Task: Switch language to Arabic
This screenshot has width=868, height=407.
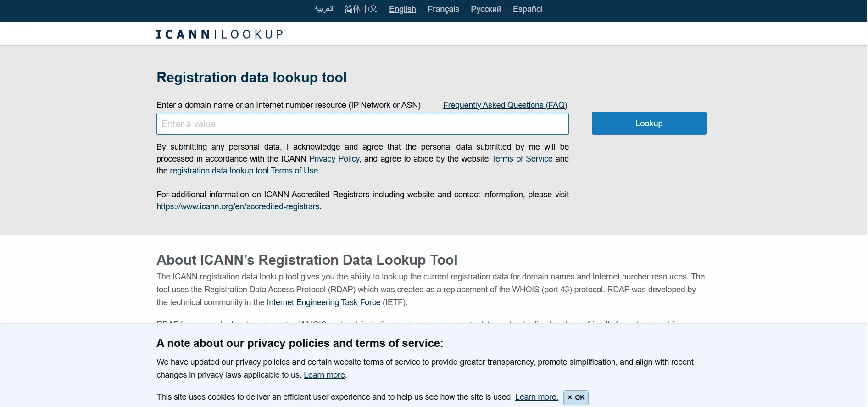Action: (324, 9)
